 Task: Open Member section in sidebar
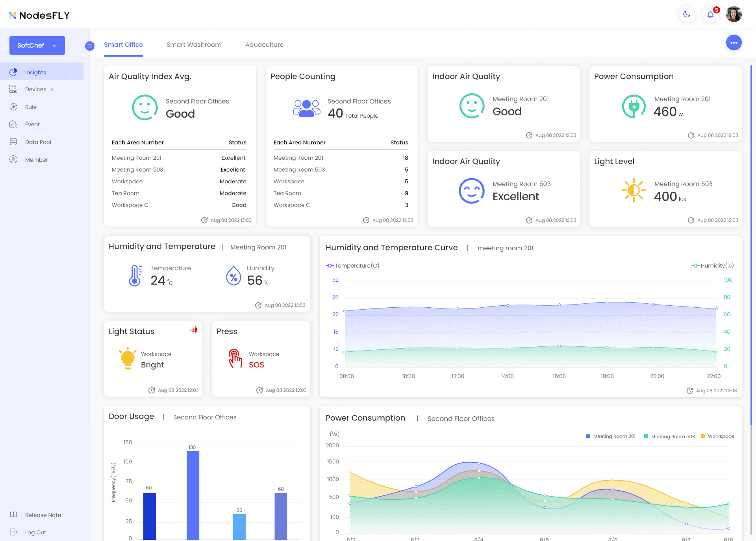click(36, 160)
